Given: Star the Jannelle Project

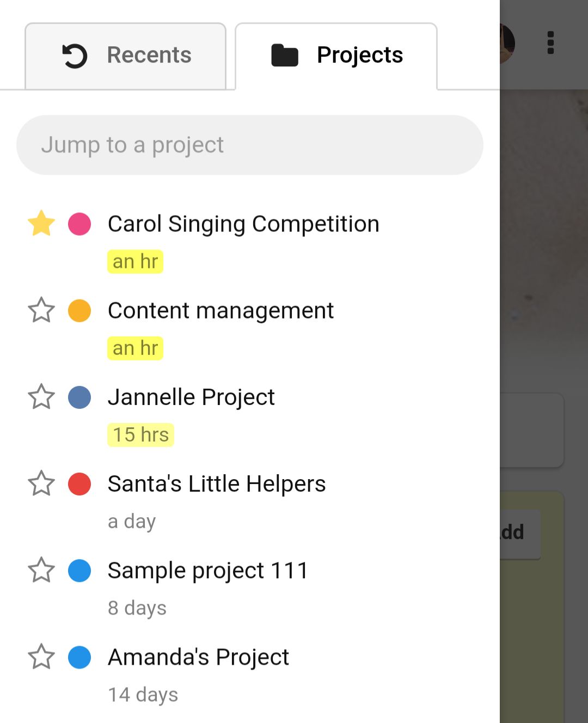Looking at the screenshot, I should (41, 397).
